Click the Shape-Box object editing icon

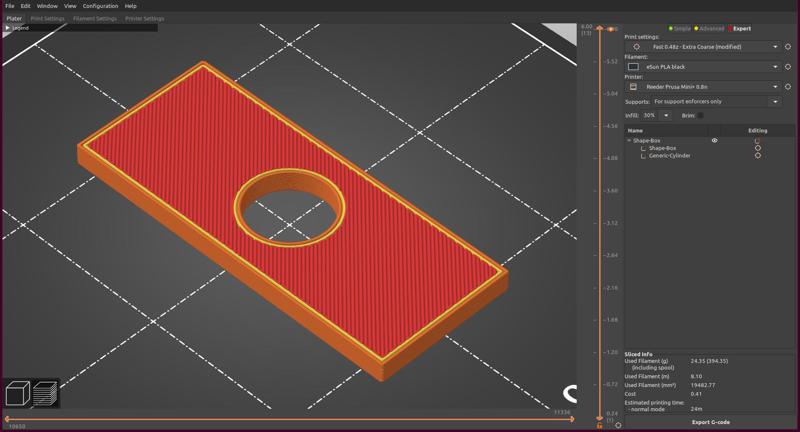coord(757,141)
